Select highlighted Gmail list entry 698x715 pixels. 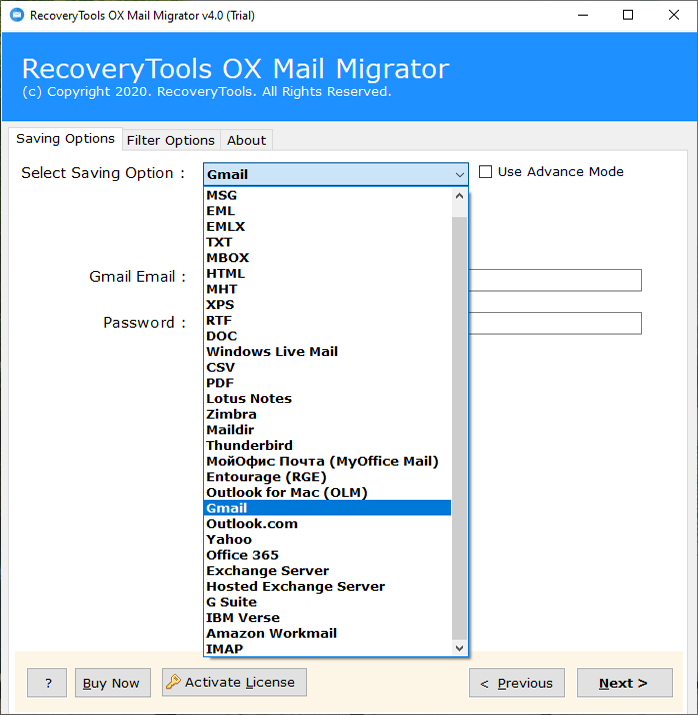pos(327,508)
